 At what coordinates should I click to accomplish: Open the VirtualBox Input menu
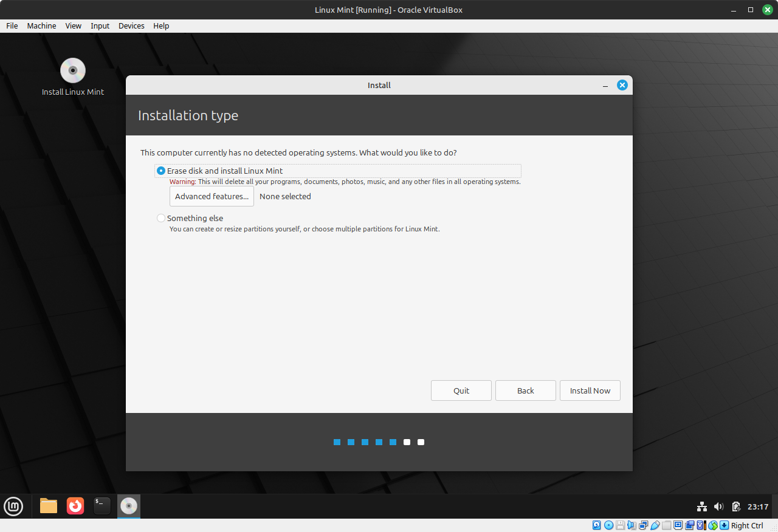pos(100,26)
